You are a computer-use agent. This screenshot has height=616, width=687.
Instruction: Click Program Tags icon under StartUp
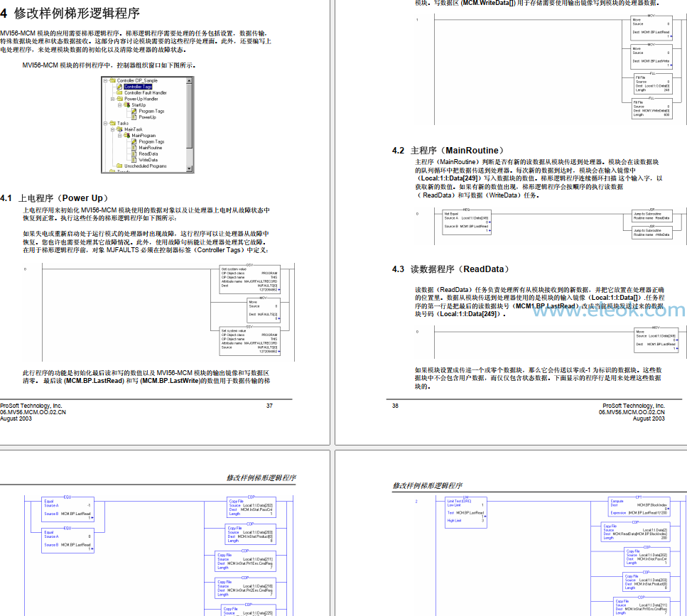[134, 112]
